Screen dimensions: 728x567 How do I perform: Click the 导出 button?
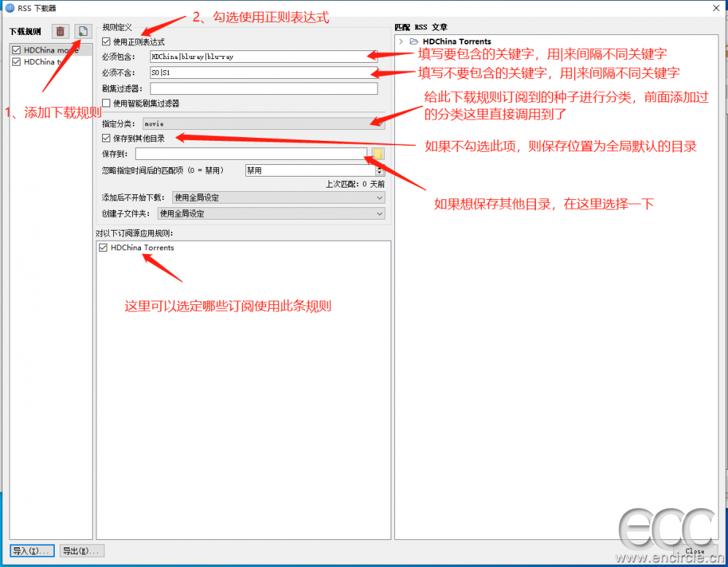(82, 550)
